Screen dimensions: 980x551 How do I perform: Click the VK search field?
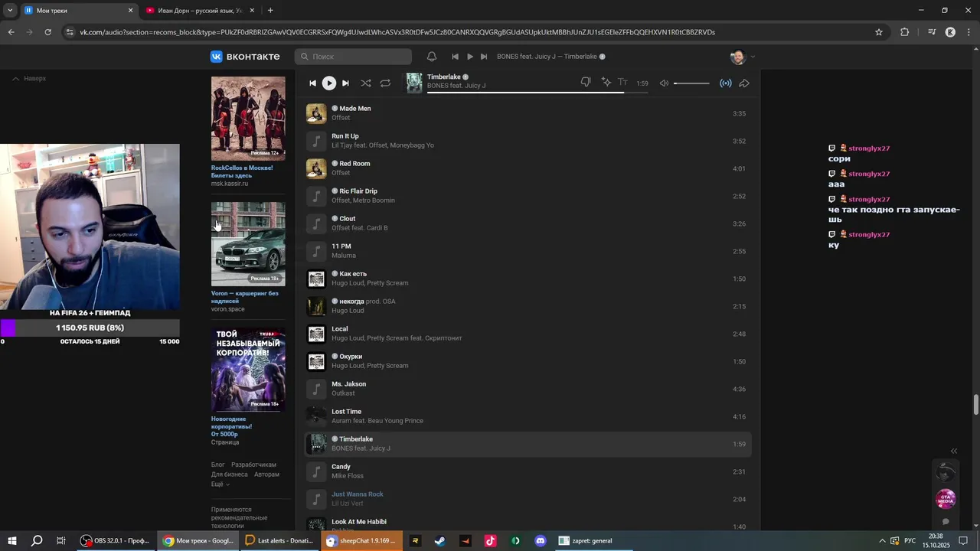coord(353,57)
